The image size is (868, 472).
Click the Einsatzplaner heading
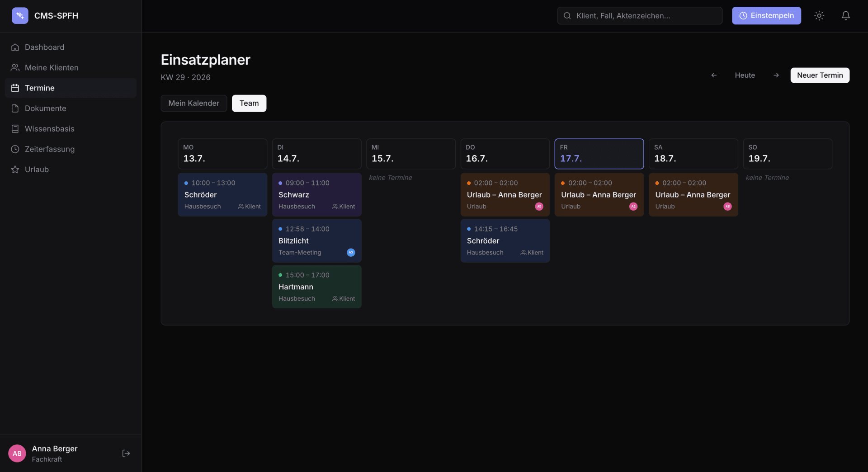point(205,60)
